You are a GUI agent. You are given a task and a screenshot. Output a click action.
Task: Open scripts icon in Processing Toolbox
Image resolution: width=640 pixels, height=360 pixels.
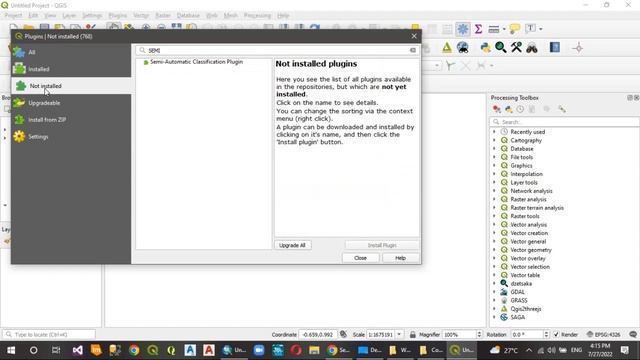pyautogui.click(x=509, y=109)
